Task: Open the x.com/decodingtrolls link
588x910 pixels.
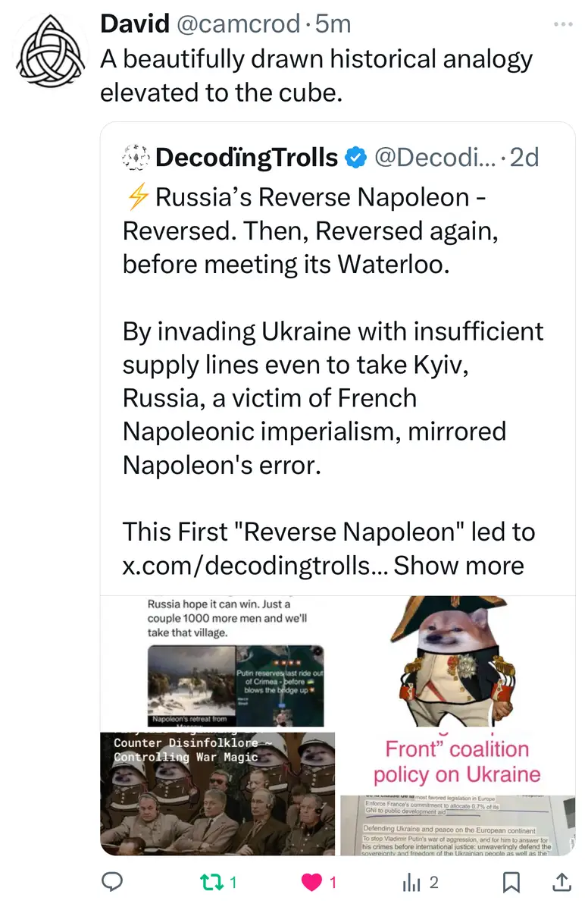Action: point(255,565)
